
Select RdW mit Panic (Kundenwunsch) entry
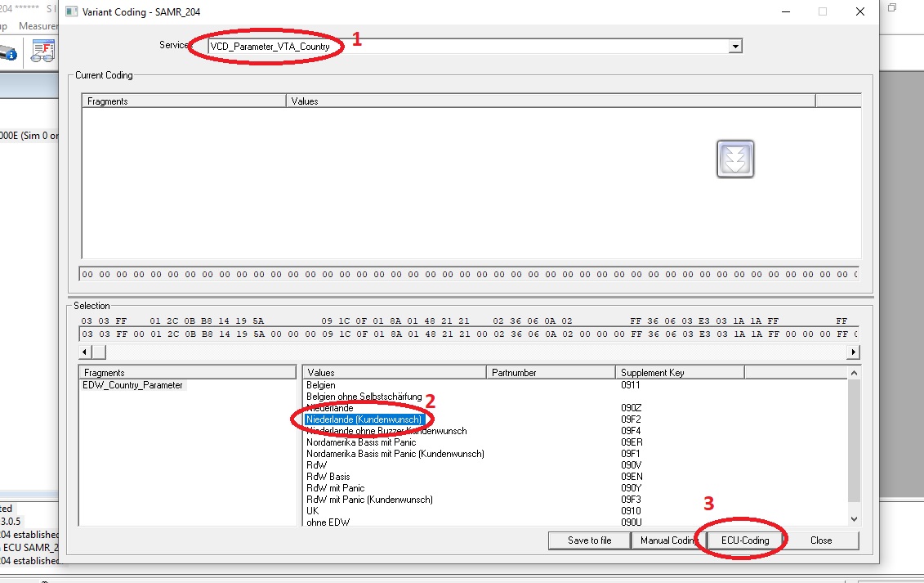pyautogui.click(x=369, y=500)
